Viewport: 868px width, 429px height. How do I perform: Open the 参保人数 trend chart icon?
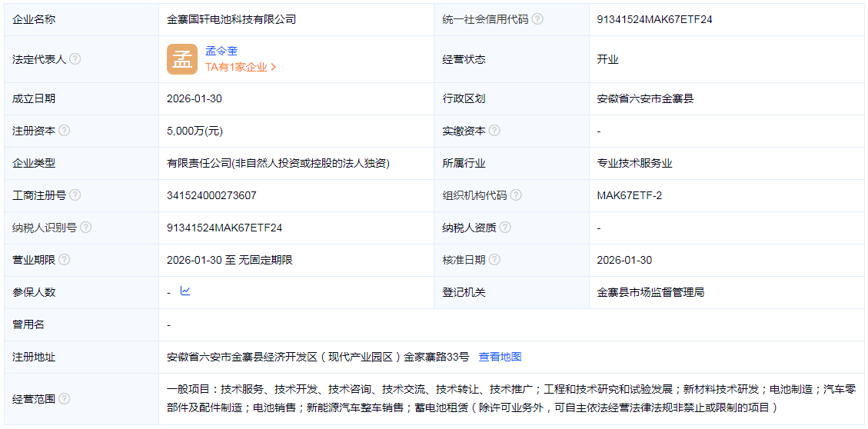(185, 291)
